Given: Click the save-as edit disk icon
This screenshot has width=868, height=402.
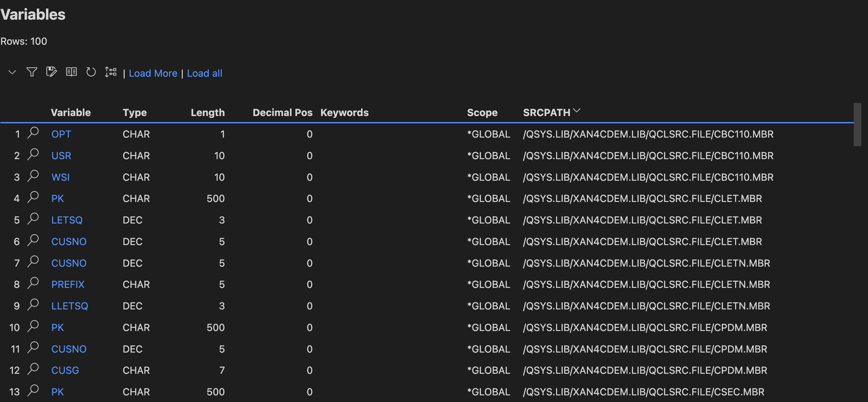Looking at the screenshot, I should (x=51, y=72).
